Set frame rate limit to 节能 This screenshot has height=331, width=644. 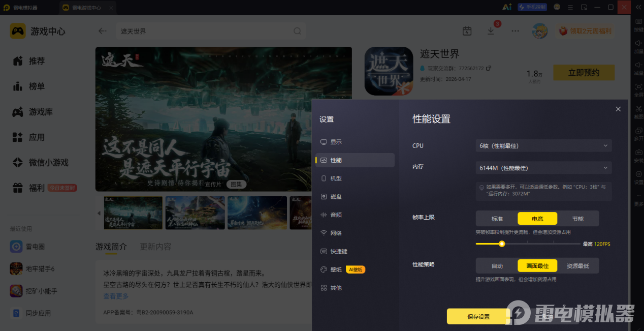tap(578, 219)
